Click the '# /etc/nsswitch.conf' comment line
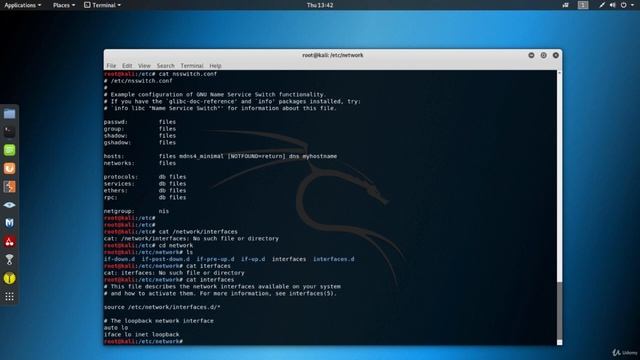Screen dimensions: 640x360 pyautogui.click(x=138, y=81)
